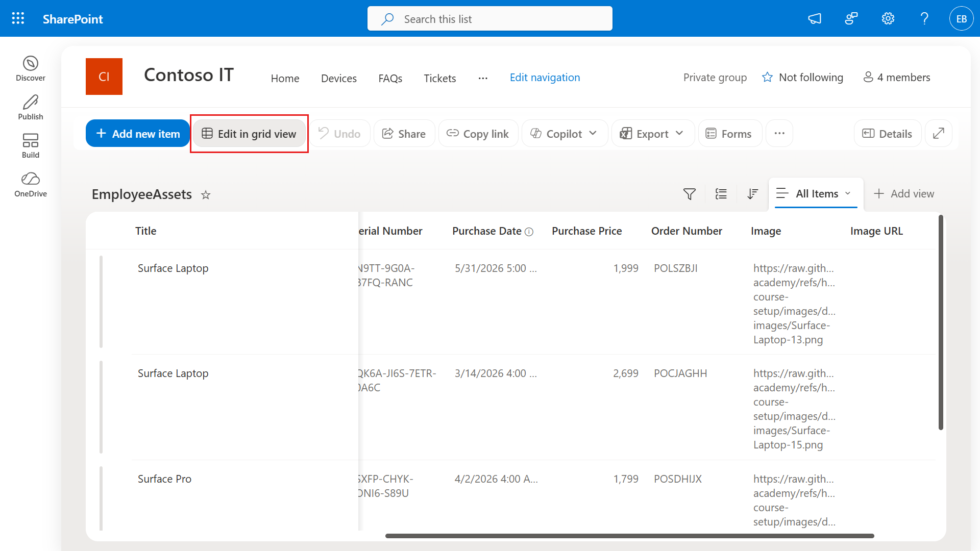Open the Forms button
Screen dimensions: 980x551
point(730,133)
